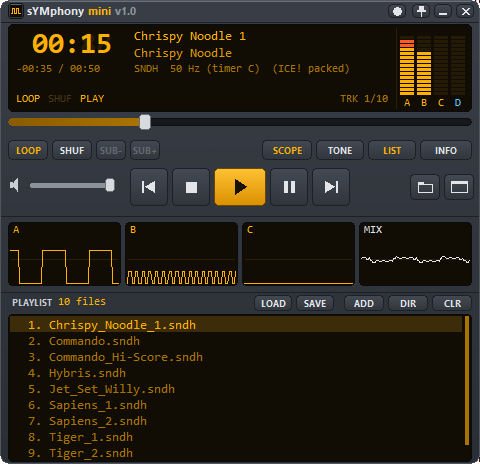The image size is (480, 464).
Task: Skip to the next track
Action: tap(331, 187)
